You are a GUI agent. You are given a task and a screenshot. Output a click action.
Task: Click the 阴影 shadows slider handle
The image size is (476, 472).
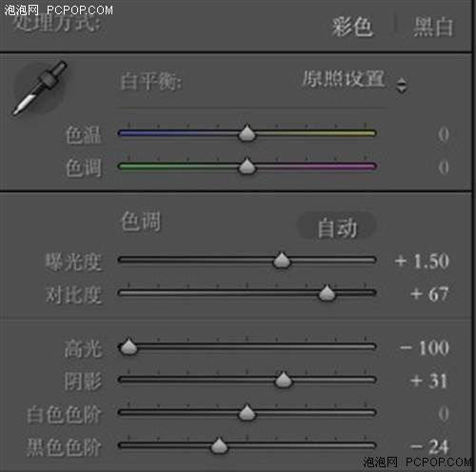[x=283, y=380]
